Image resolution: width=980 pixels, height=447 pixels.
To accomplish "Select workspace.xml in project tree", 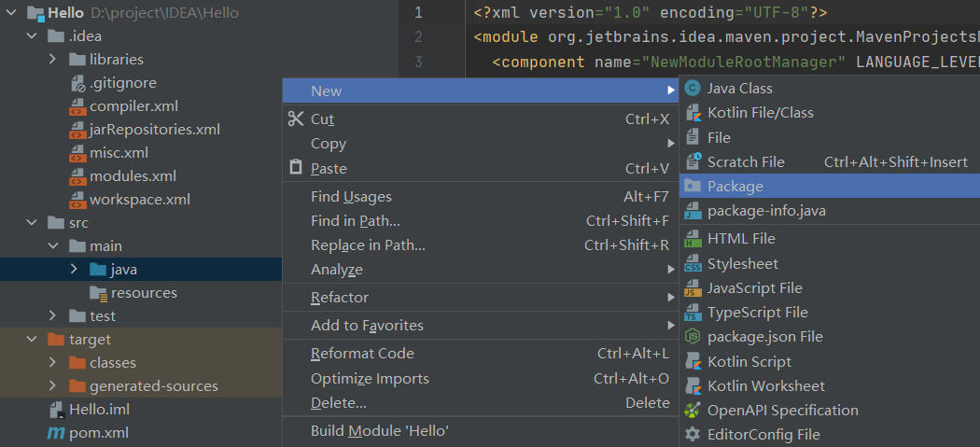I will click(x=139, y=200).
